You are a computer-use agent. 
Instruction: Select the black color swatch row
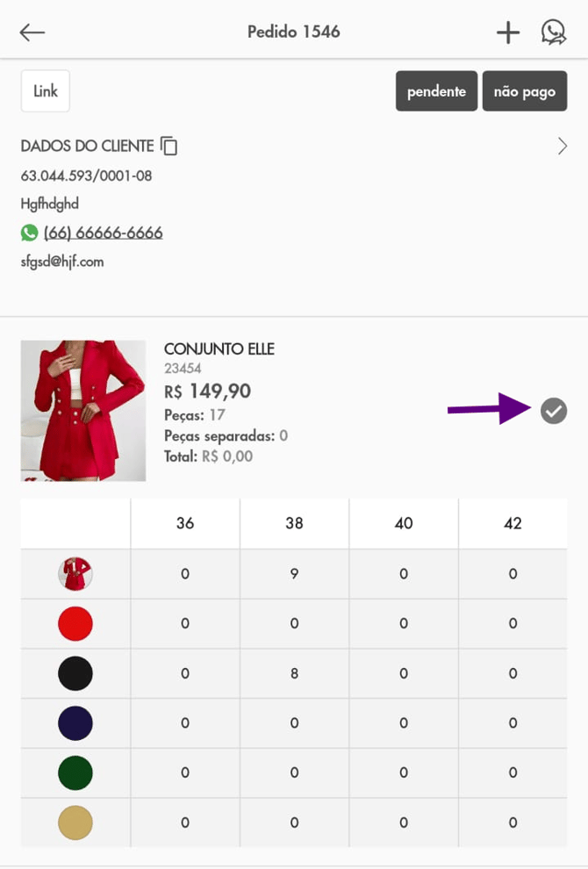[75, 673]
